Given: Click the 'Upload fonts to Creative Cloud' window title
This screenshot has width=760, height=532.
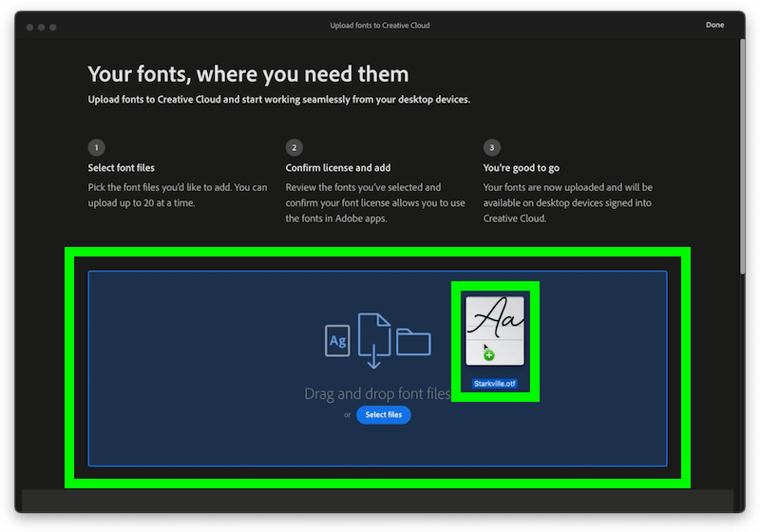Looking at the screenshot, I should click(x=380, y=26).
